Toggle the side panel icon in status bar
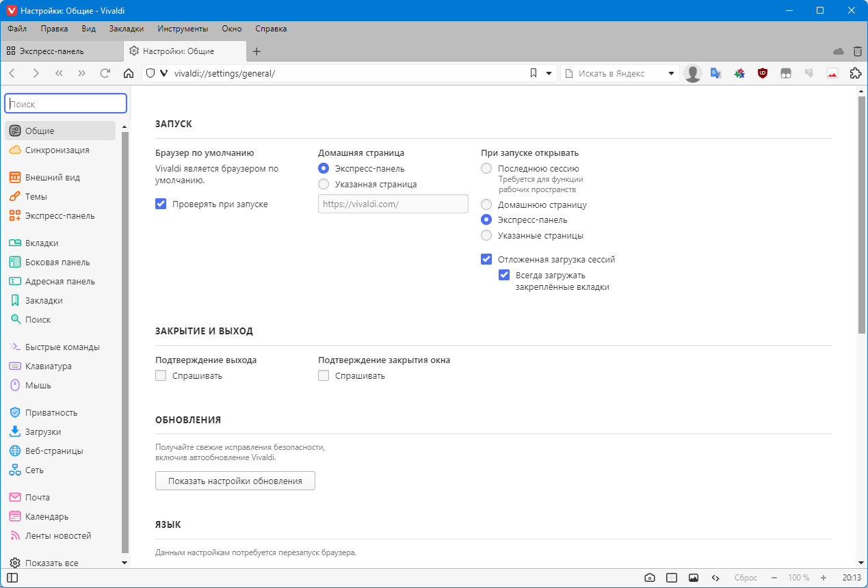This screenshot has height=588, width=868. [12, 577]
